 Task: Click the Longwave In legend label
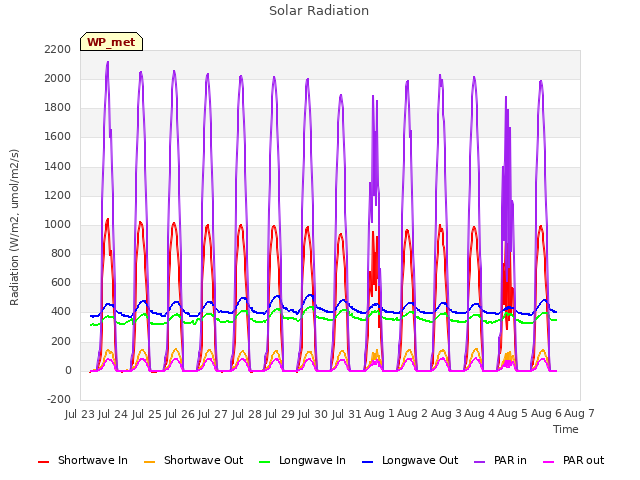(312, 460)
